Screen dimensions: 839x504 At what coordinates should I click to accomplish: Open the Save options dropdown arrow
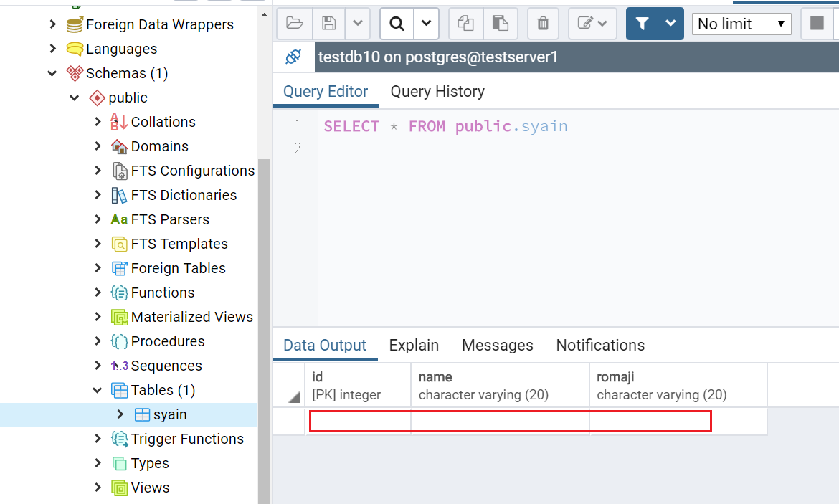coord(357,23)
